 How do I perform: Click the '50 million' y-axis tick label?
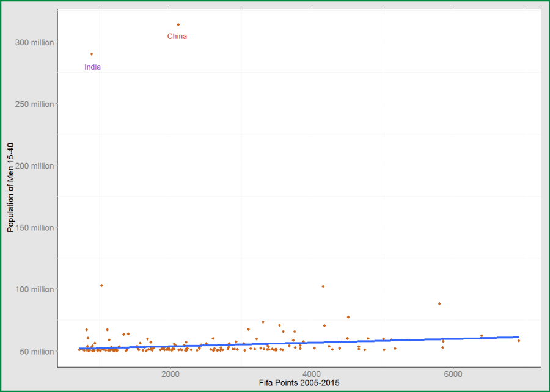35,352
